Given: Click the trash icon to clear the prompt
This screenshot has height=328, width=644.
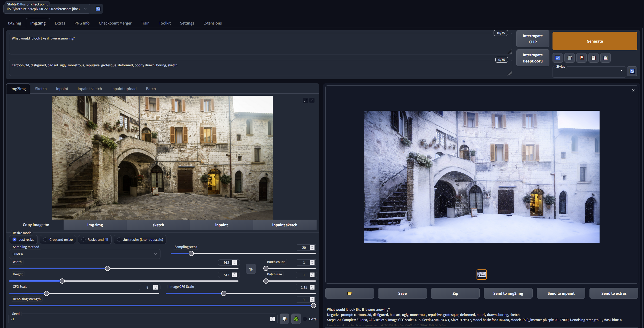Looking at the screenshot, I should tap(569, 58).
